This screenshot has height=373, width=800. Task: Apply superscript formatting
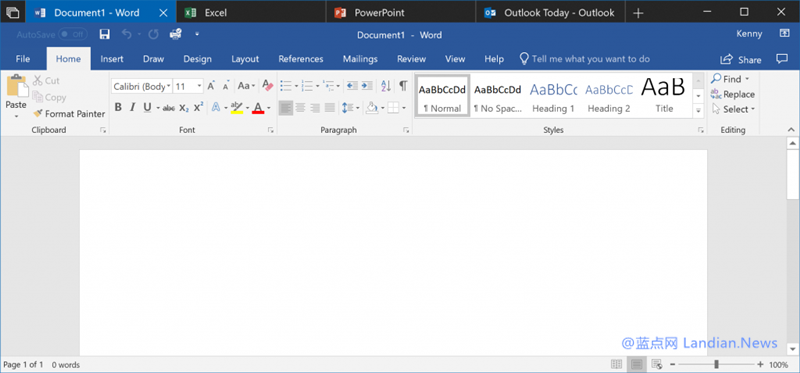[198, 107]
